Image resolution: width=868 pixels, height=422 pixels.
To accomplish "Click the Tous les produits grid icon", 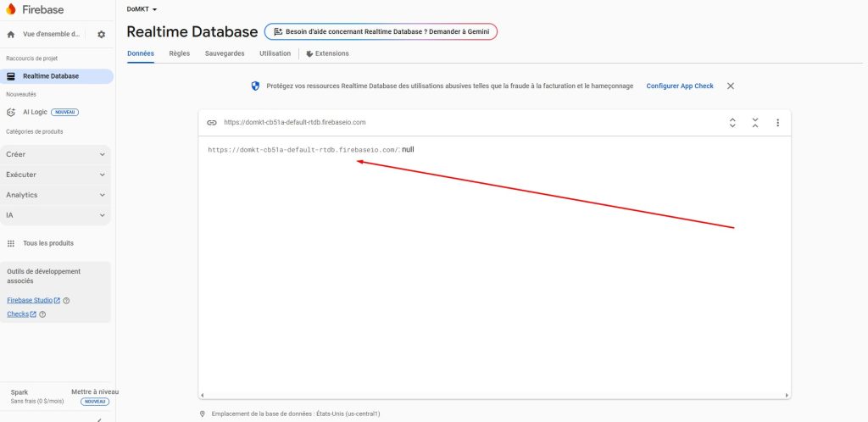I will tap(10, 243).
